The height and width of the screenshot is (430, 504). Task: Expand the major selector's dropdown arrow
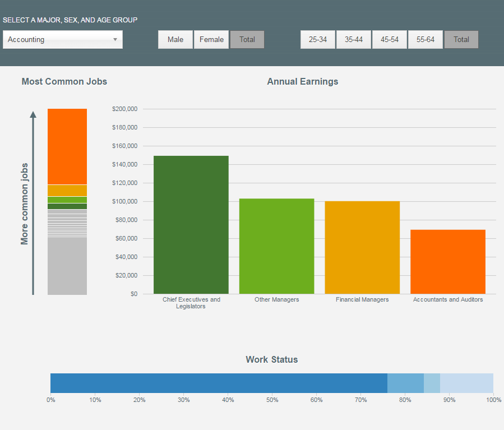pyautogui.click(x=116, y=39)
